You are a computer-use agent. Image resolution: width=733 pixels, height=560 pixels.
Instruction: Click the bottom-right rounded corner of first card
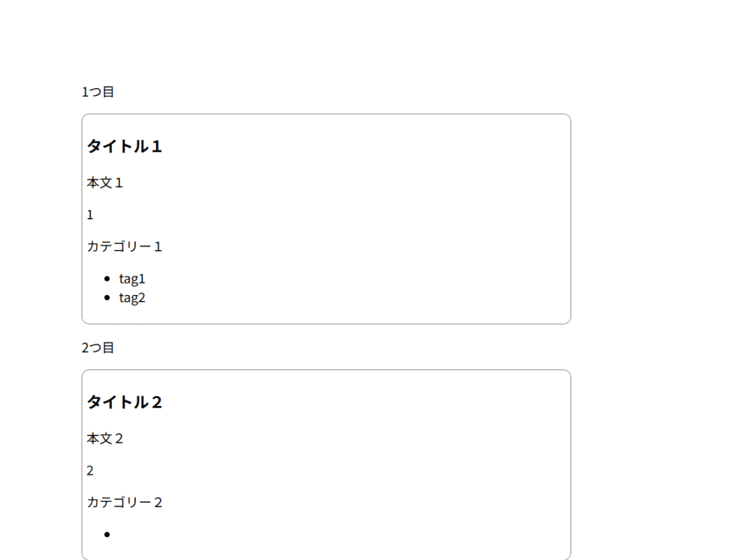click(568, 322)
